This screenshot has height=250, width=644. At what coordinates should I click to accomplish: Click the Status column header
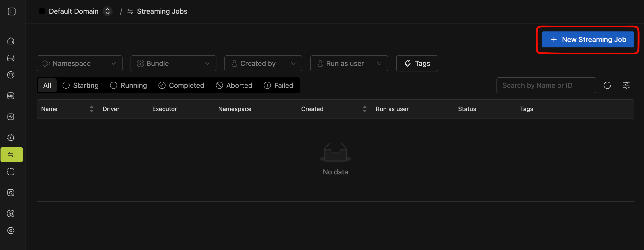[467, 109]
